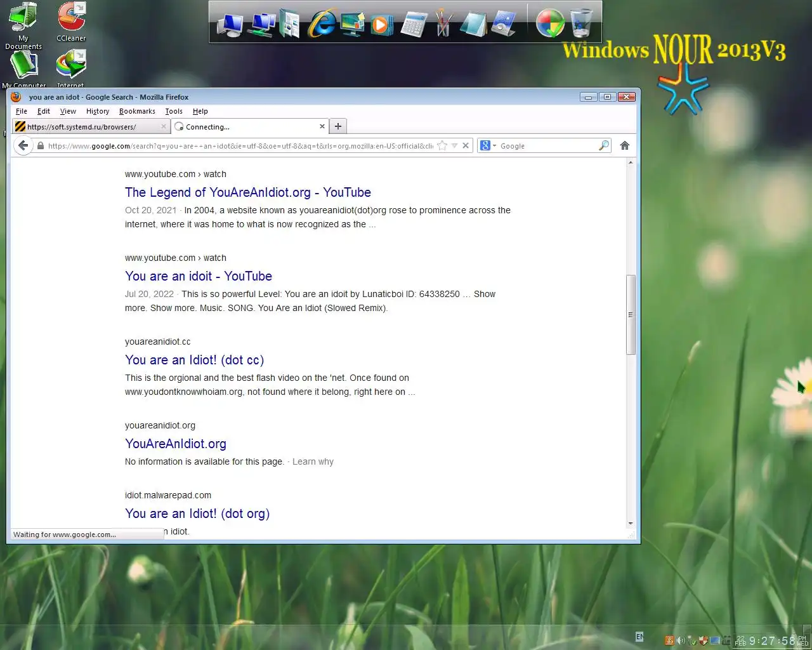Launch Internet Explorer from the dock
Viewport: 812px width, 650px height.
pos(322,23)
